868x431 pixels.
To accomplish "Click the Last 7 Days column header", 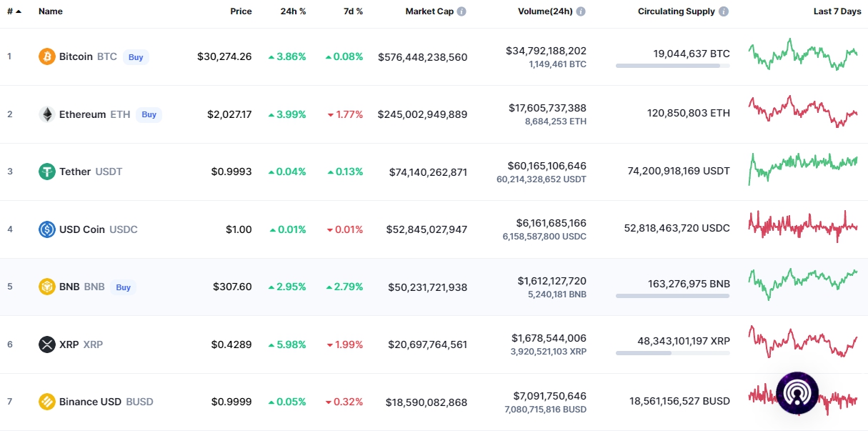I will tap(837, 11).
